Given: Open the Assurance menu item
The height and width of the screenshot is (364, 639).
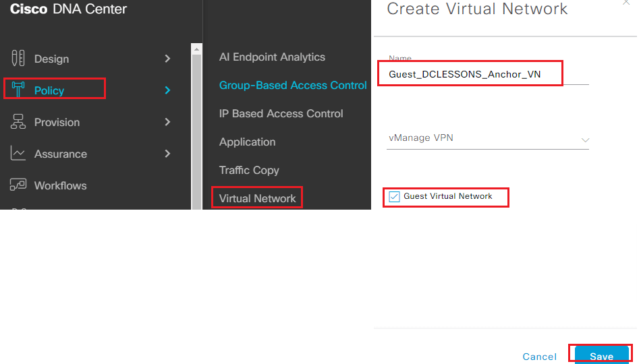Looking at the screenshot, I should click(x=61, y=154).
